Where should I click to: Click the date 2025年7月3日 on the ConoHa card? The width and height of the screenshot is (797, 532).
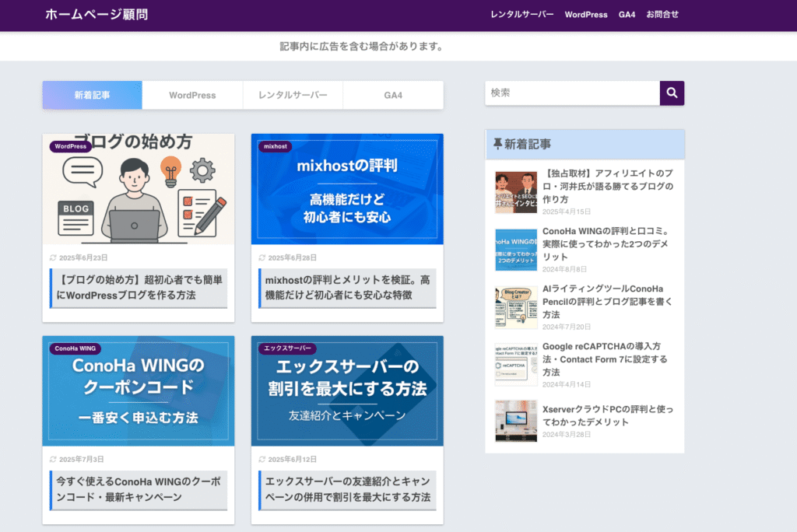click(81, 460)
